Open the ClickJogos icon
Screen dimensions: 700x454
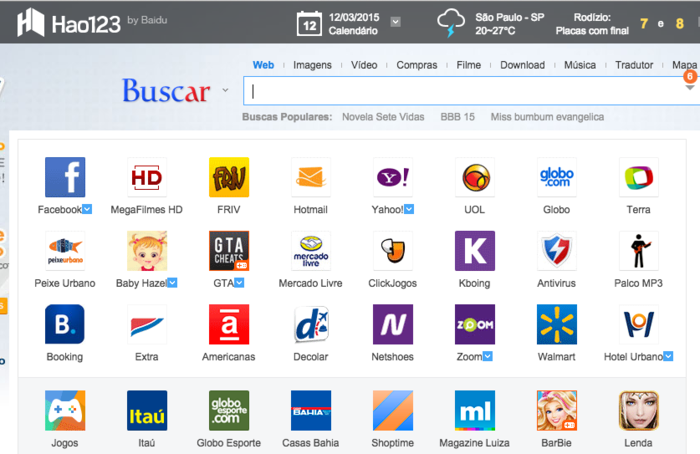click(393, 251)
